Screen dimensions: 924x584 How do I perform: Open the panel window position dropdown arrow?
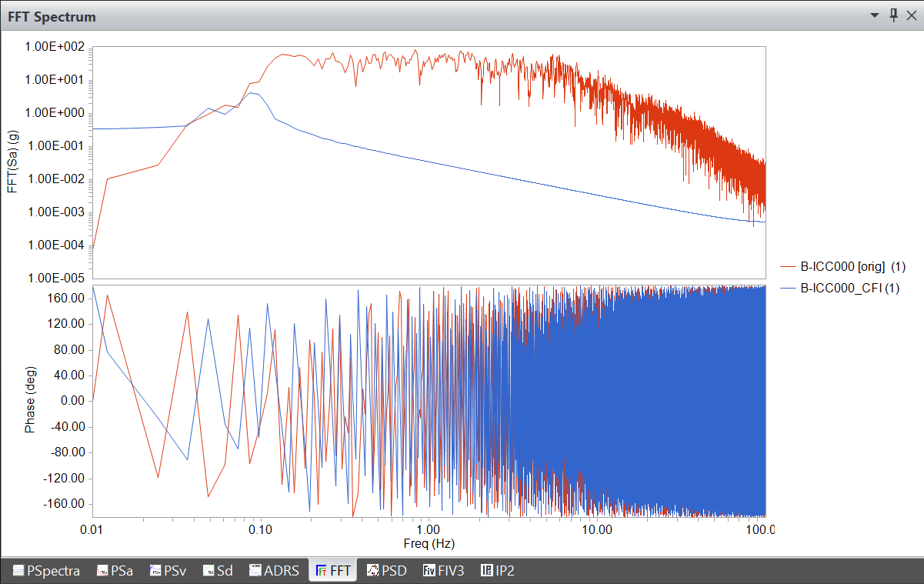[875, 15]
